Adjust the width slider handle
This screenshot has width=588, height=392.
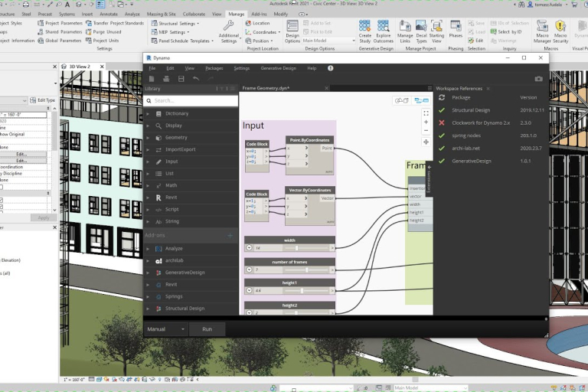click(296, 248)
